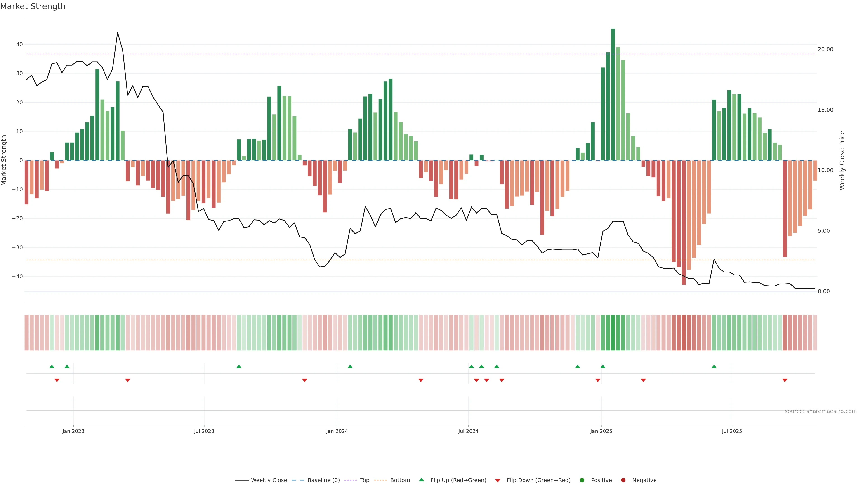Click the flip-up triangle near January 2024
The image size is (868, 488).
tap(350, 366)
